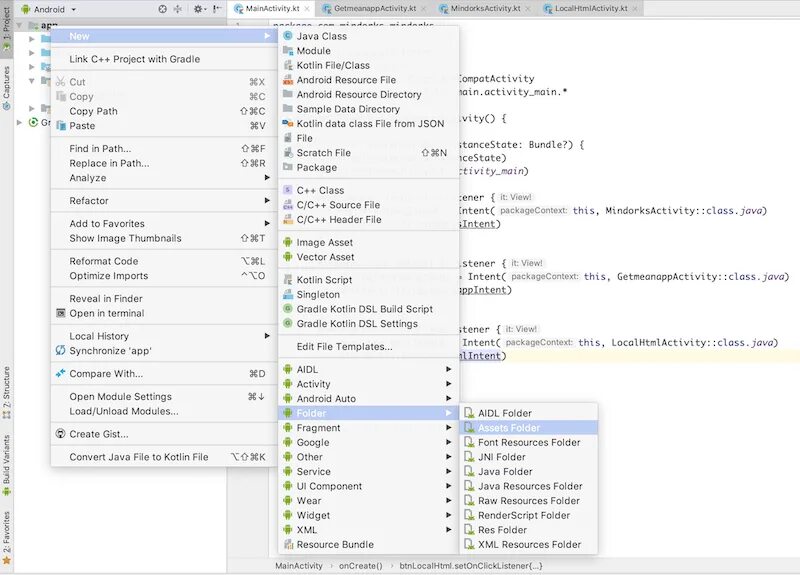Switch to GetmeanappActivity.kt tab
Screen dimensions: 800x575
click(375, 8)
